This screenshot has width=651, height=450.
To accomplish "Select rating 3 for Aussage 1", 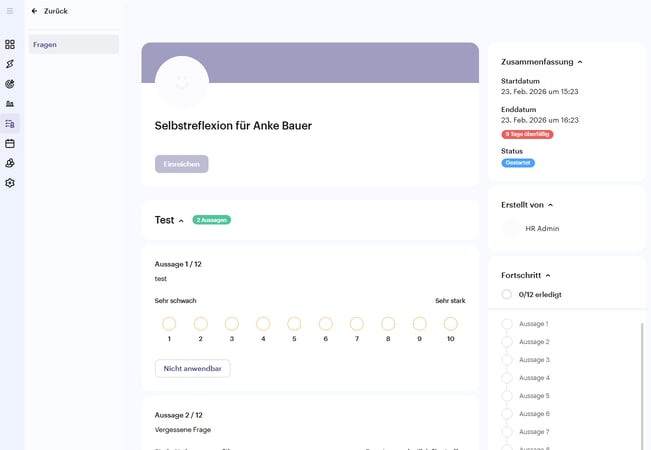I will [x=232, y=324].
